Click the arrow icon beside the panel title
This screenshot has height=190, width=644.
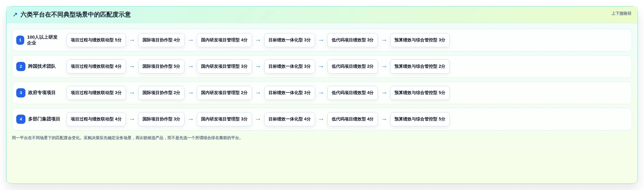click(x=15, y=14)
